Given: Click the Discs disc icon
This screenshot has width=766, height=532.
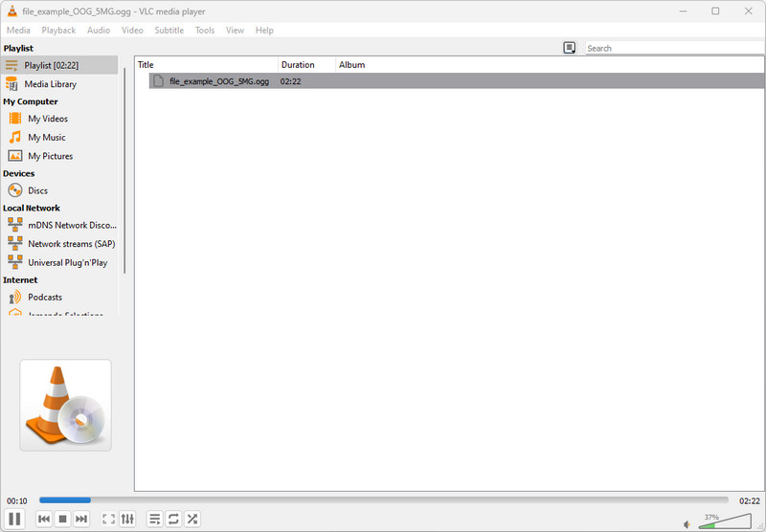Looking at the screenshot, I should 15,190.
